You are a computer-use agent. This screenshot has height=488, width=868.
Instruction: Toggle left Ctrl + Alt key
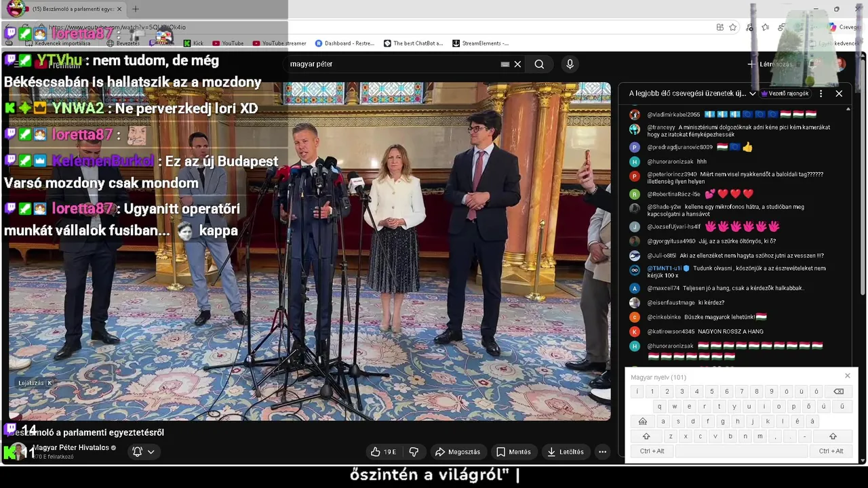[x=652, y=451]
